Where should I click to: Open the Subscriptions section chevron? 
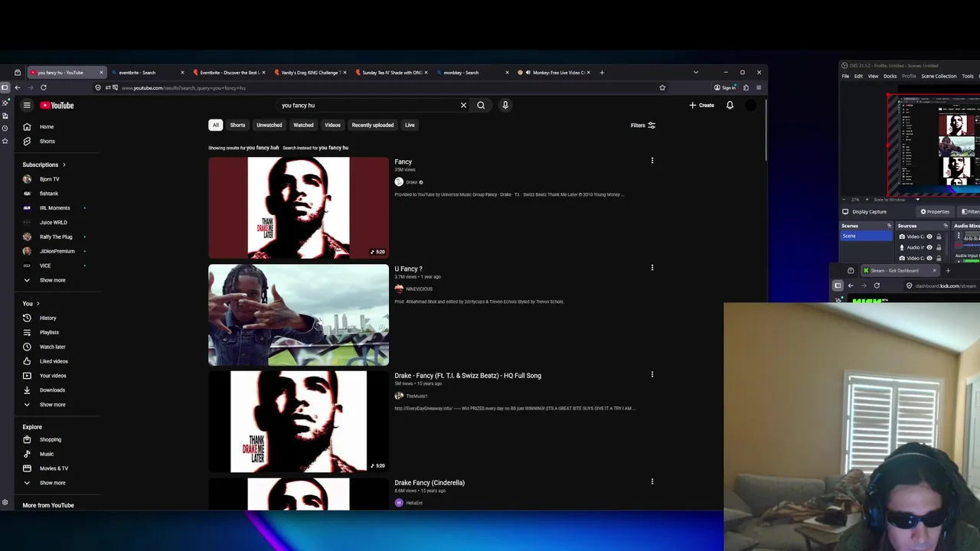(x=64, y=165)
